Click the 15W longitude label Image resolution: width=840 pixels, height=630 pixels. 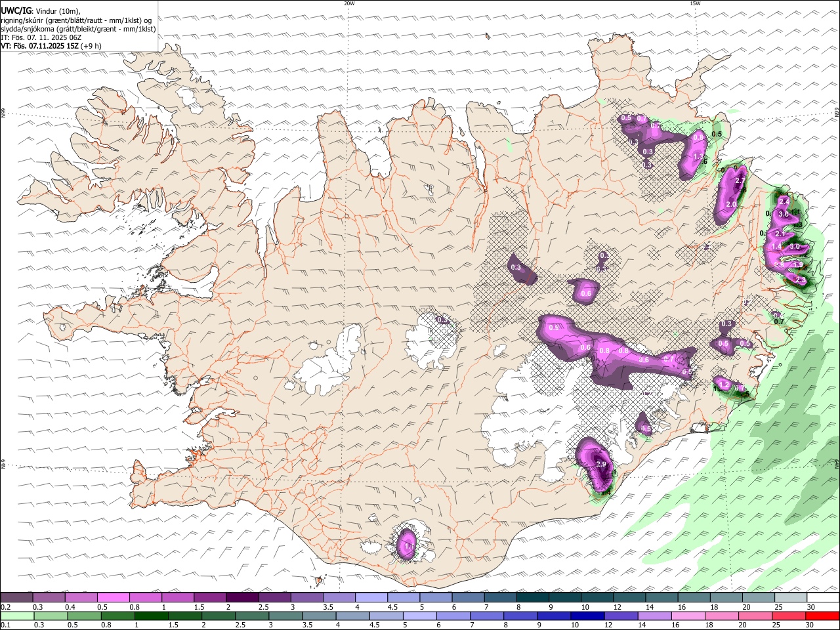coord(694,3)
